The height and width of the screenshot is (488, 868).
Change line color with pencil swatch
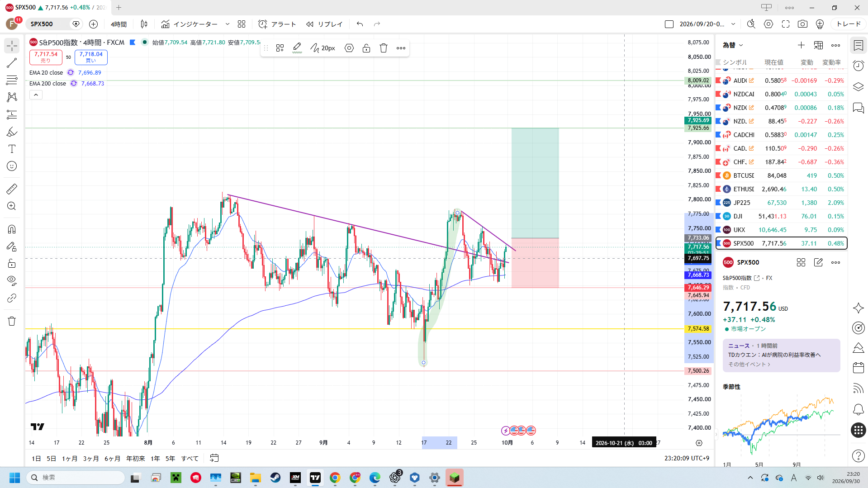click(297, 48)
